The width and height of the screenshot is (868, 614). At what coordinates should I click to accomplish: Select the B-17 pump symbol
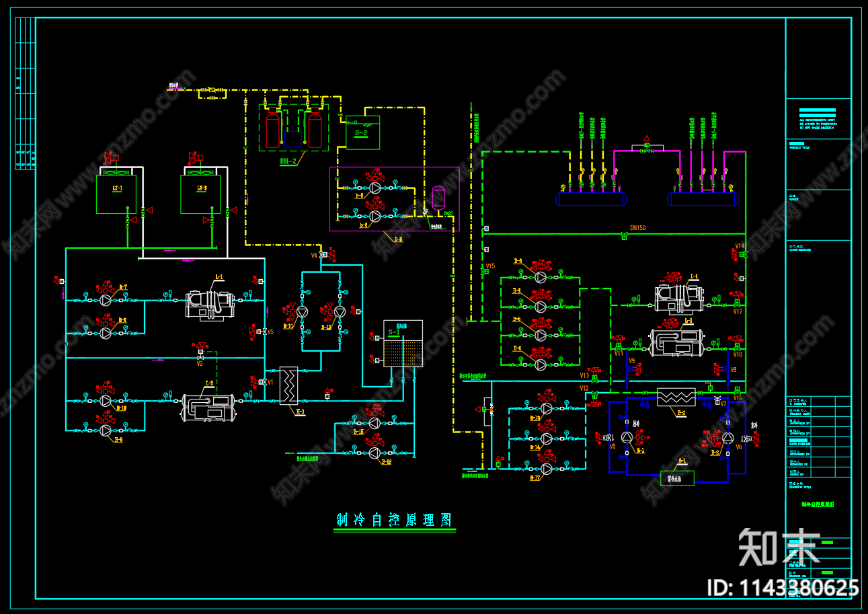(x=547, y=468)
